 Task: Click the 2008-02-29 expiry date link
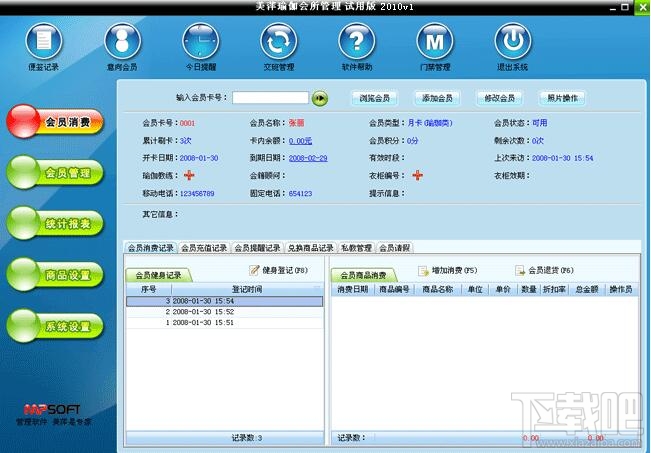click(x=308, y=158)
